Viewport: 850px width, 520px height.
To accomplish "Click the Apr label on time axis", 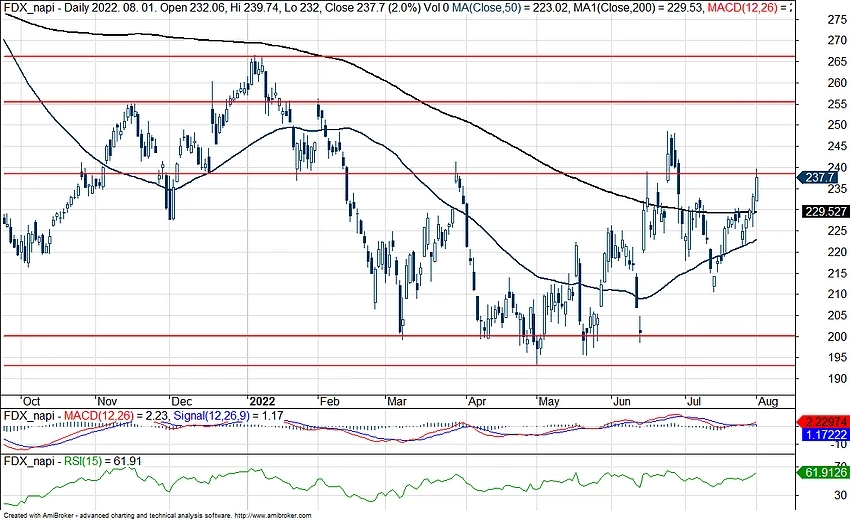I will point(477,401).
